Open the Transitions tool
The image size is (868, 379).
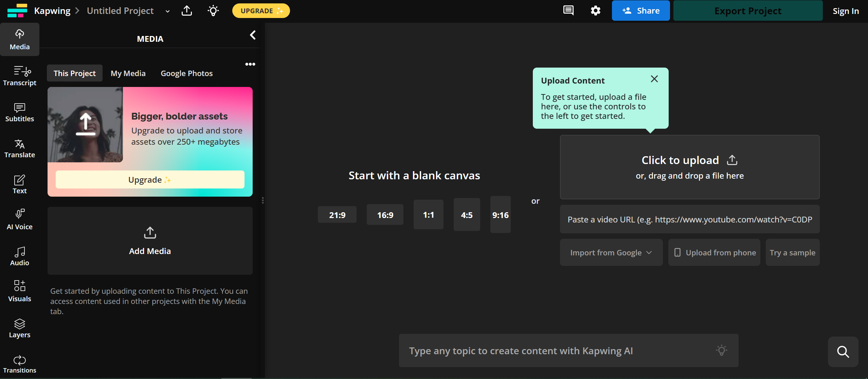pos(20,364)
